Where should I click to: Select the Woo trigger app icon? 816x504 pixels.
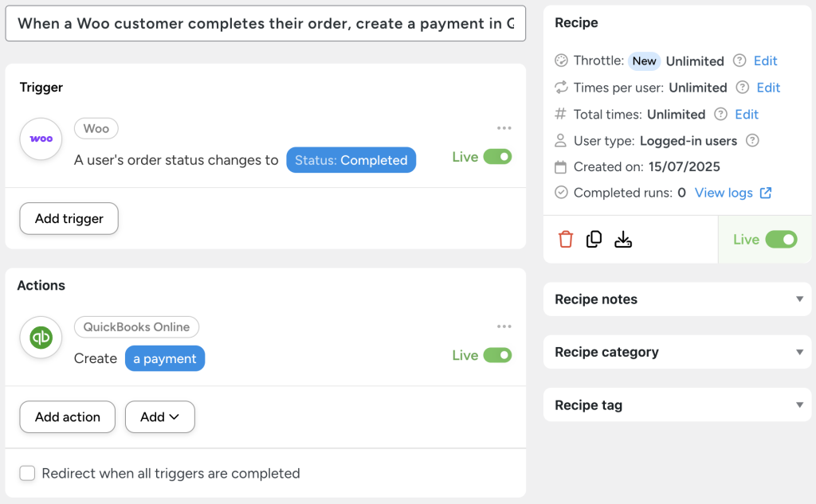click(40, 139)
